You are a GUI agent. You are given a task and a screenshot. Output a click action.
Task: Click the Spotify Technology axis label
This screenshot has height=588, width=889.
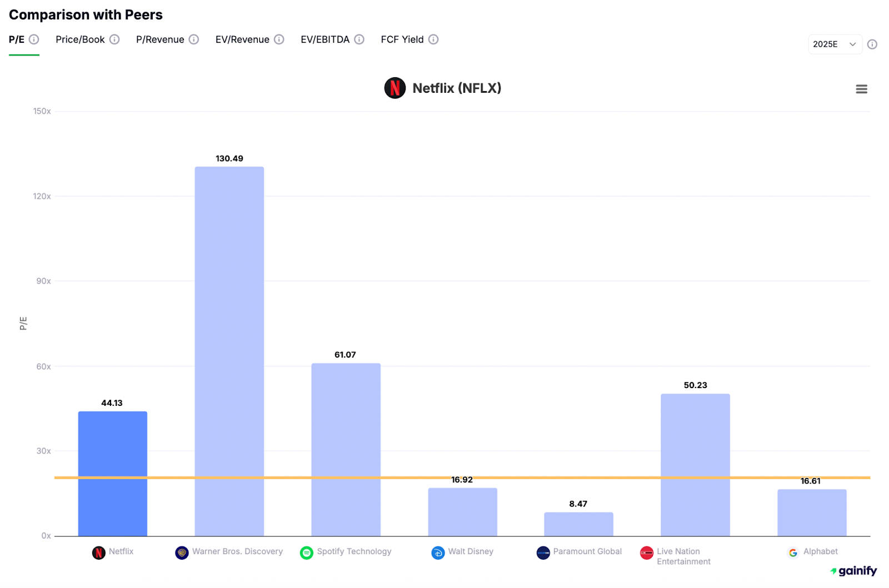tap(354, 551)
